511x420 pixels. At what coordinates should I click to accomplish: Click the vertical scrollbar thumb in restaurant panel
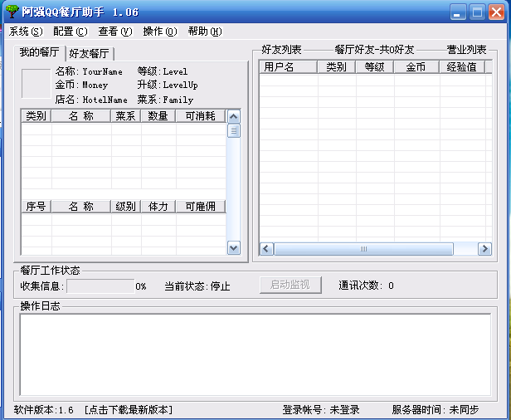coord(234,131)
